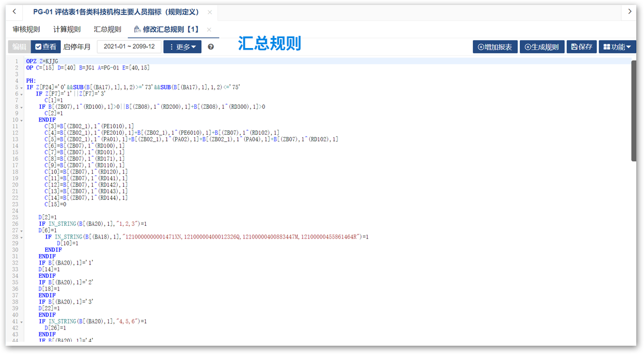The image size is (644, 354).
Task: Click 生成规则 to generate rules
Action: (x=541, y=47)
